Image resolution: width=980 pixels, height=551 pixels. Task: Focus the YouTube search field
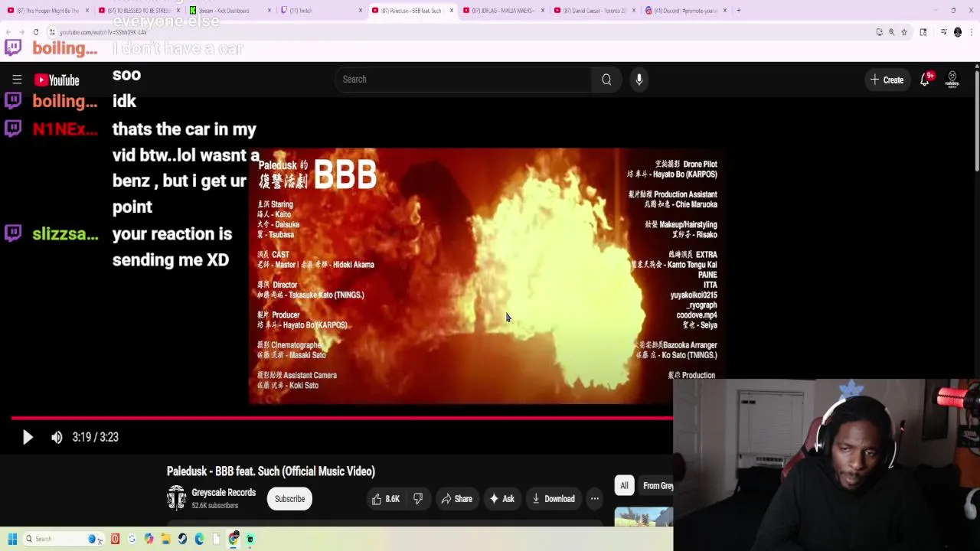click(462, 80)
